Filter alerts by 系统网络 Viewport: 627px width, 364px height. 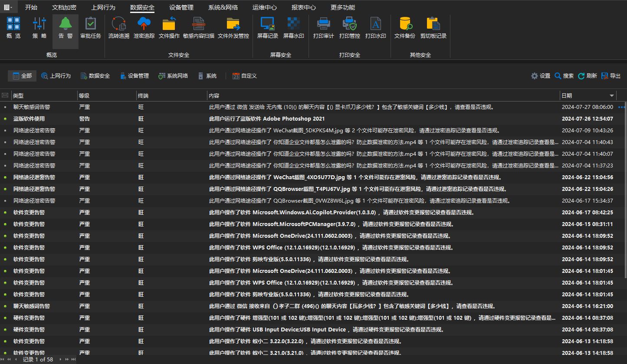pyautogui.click(x=174, y=76)
